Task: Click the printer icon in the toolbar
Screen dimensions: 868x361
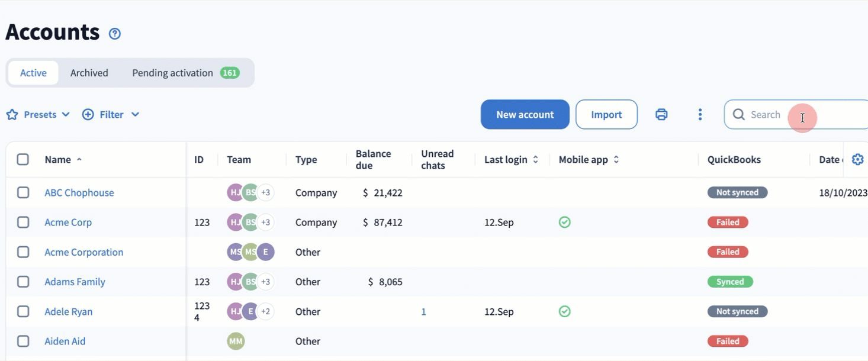Action: click(x=661, y=115)
